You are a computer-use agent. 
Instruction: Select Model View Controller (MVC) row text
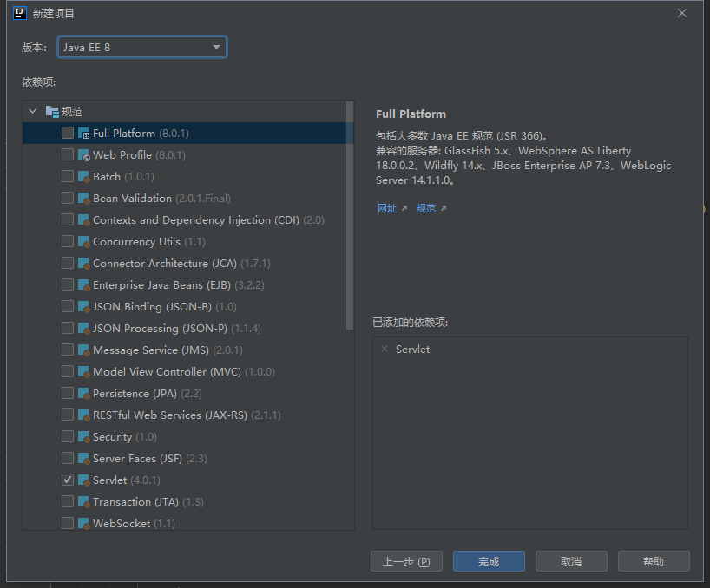184,372
